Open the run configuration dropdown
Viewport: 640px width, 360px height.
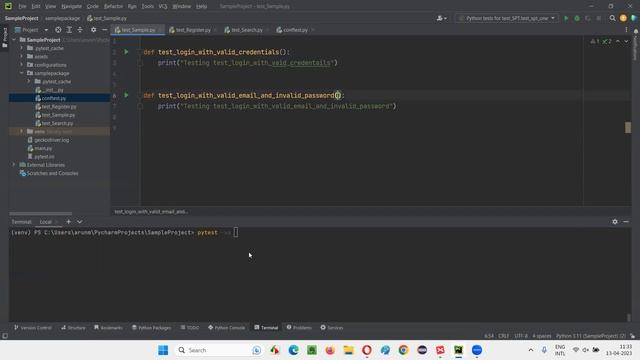point(507,18)
